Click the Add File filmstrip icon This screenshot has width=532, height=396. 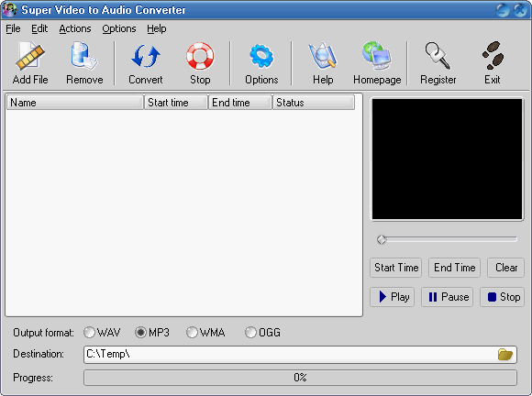point(30,56)
